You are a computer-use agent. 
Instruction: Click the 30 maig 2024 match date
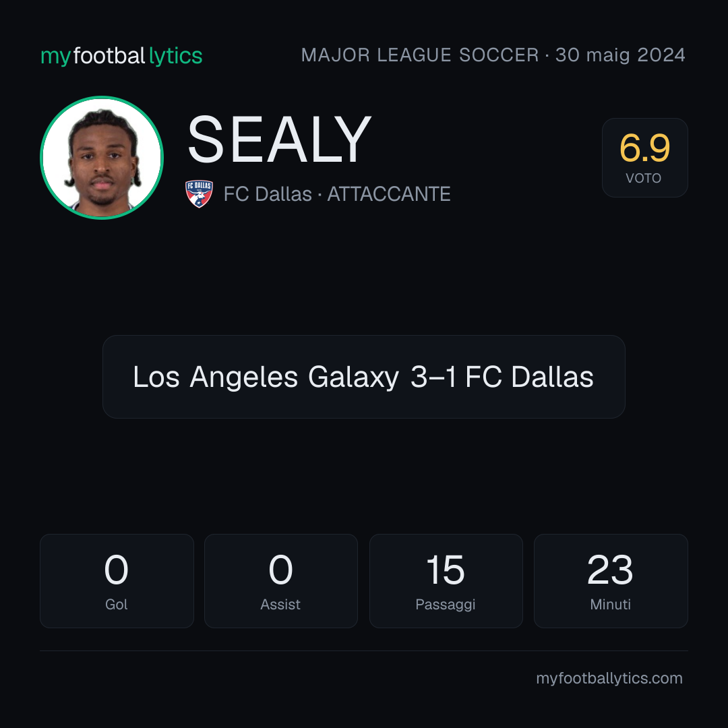tap(620, 55)
